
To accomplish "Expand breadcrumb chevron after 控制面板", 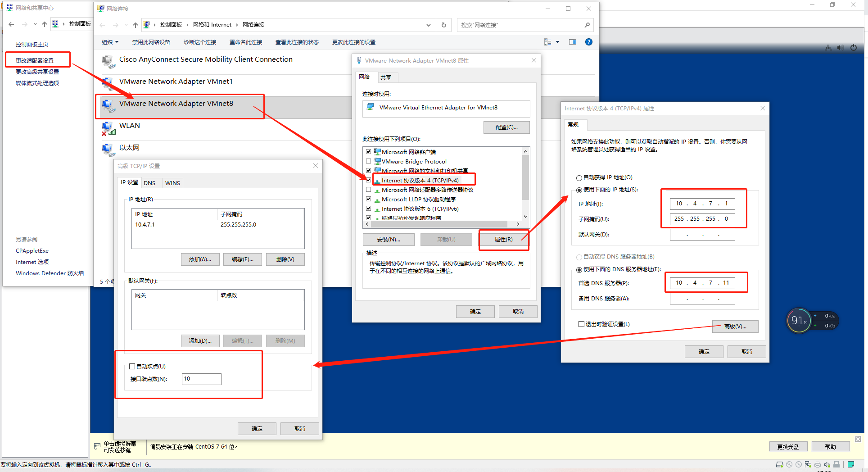I will [188, 25].
